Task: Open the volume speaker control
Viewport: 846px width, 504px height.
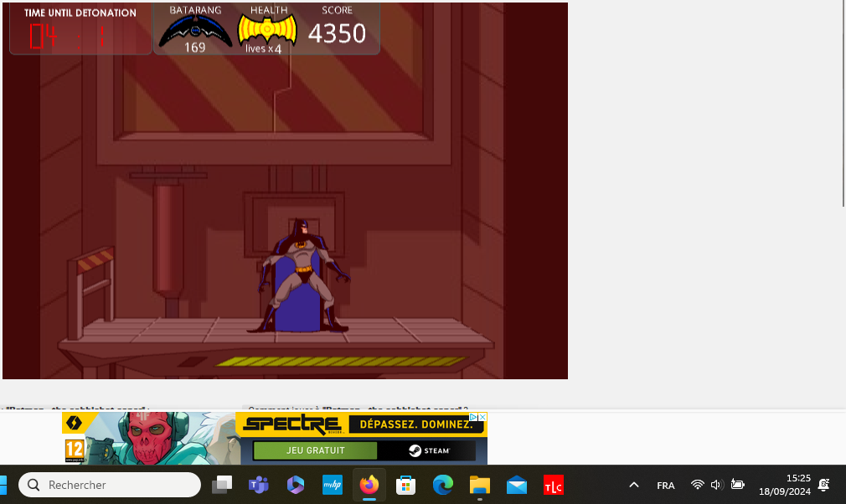Action: (717, 485)
